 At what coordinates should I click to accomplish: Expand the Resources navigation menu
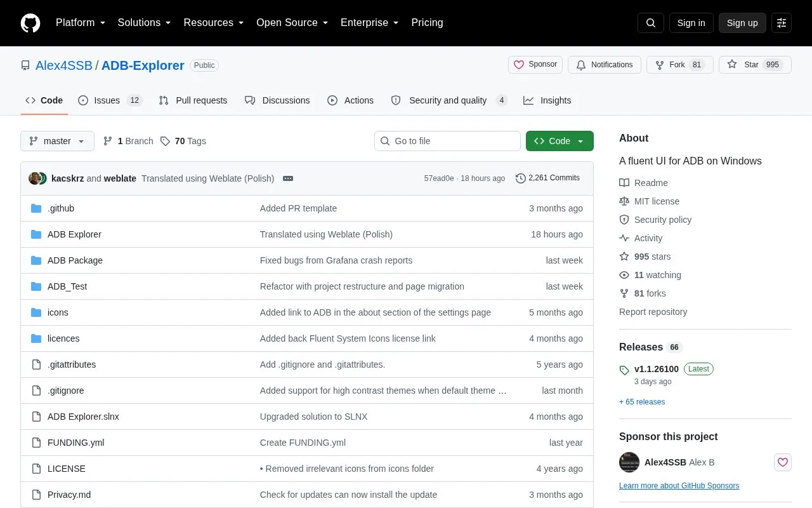(214, 23)
